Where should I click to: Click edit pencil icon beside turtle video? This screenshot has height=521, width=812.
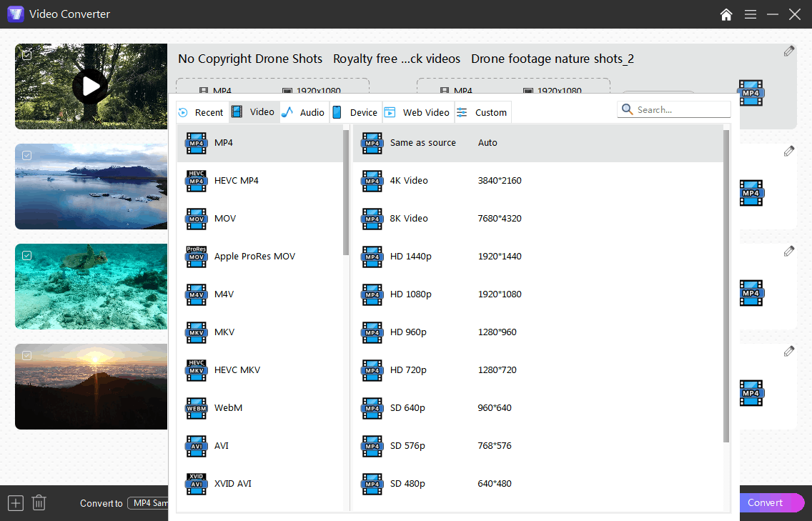pyautogui.click(x=788, y=251)
